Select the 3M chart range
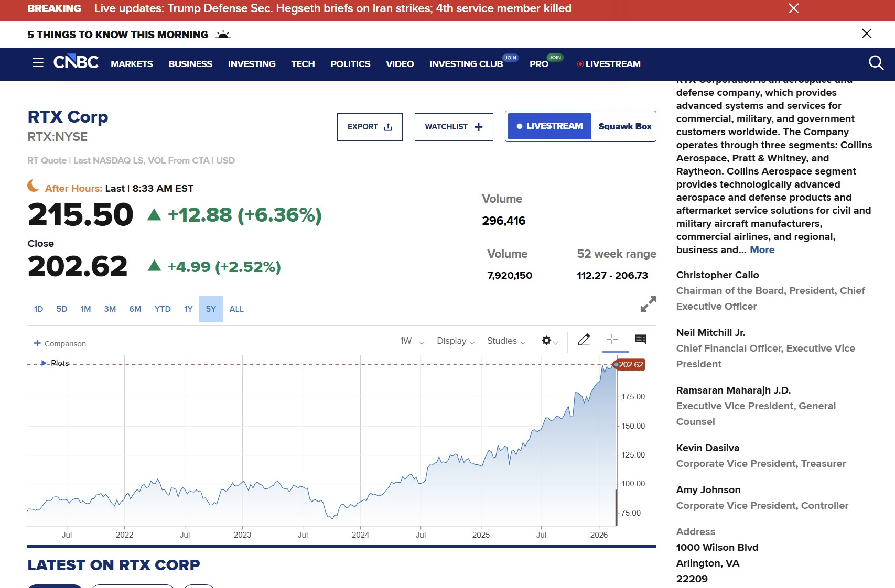Viewport: 895px width, 588px height. click(x=110, y=309)
